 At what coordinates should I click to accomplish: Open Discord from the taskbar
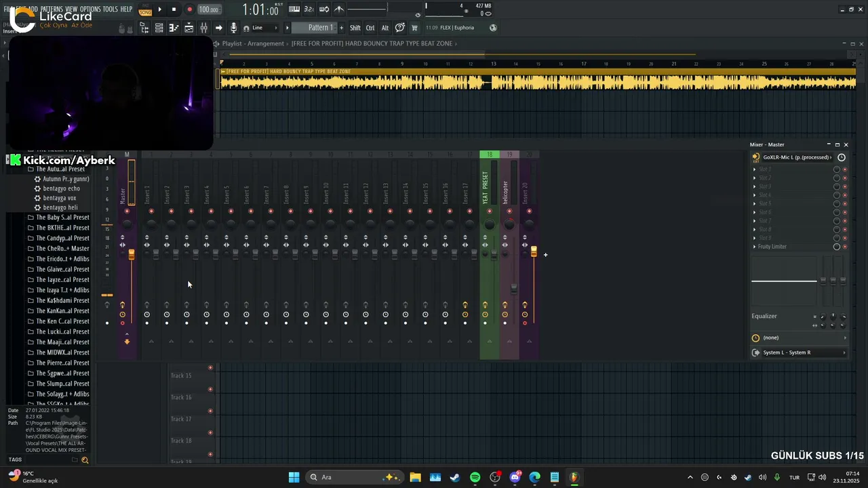515,477
